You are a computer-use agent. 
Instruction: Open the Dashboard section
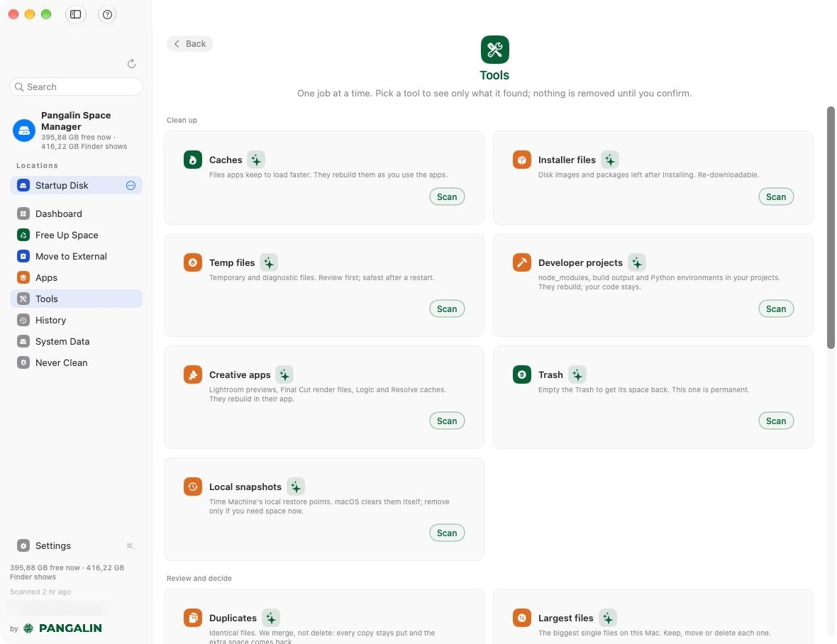pos(76,213)
